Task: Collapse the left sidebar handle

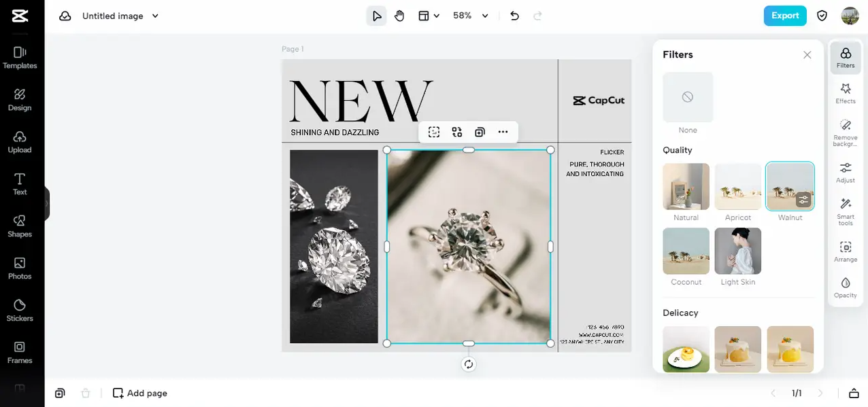Action: [47, 203]
